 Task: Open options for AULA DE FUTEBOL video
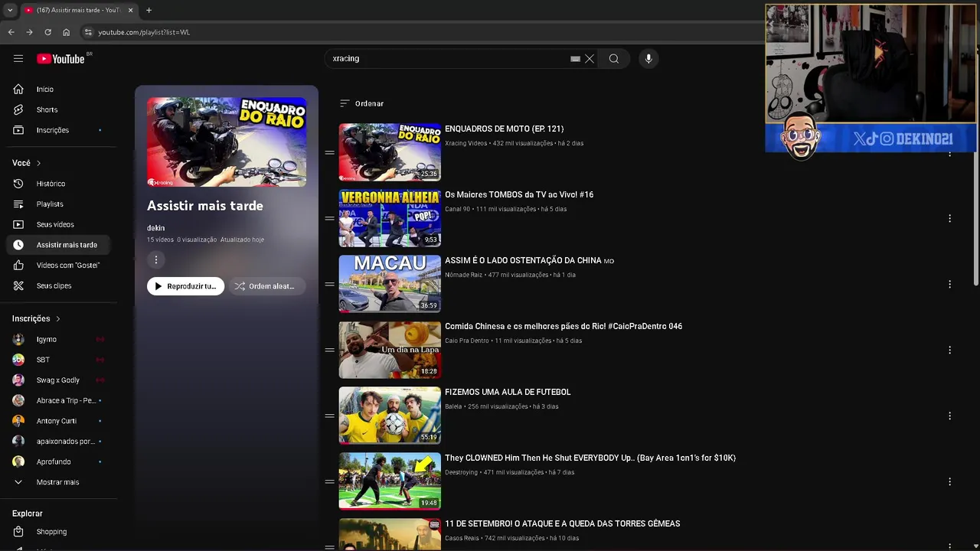(x=949, y=416)
